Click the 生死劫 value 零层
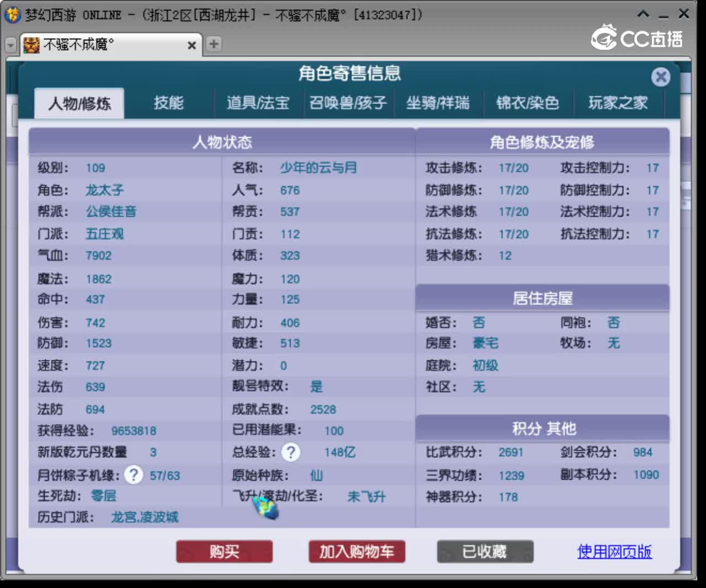The height and width of the screenshot is (588, 706). coord(104,496)
